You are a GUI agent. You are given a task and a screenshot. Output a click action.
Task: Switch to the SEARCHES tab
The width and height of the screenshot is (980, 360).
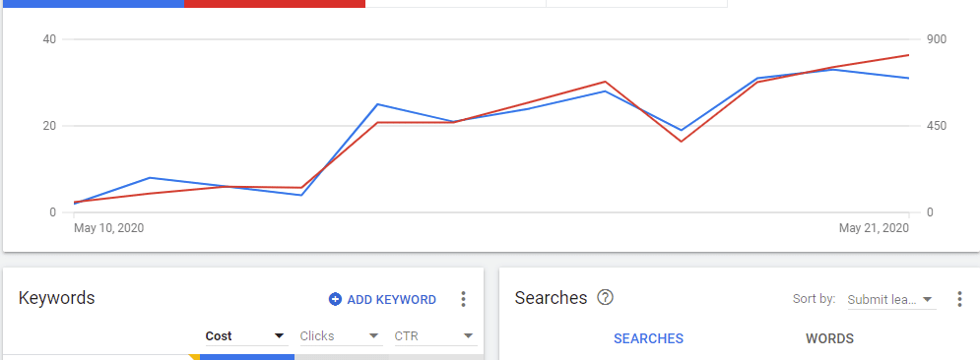[x=649, y=338]
